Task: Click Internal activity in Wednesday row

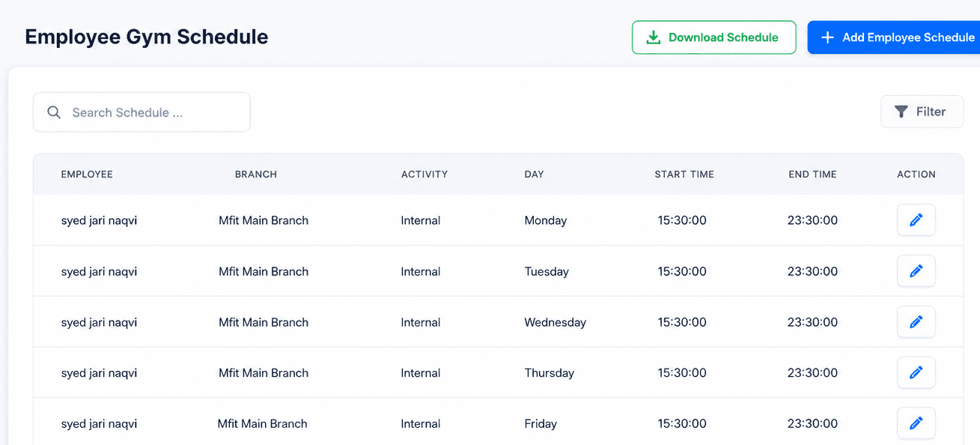Action: point(421,322)
